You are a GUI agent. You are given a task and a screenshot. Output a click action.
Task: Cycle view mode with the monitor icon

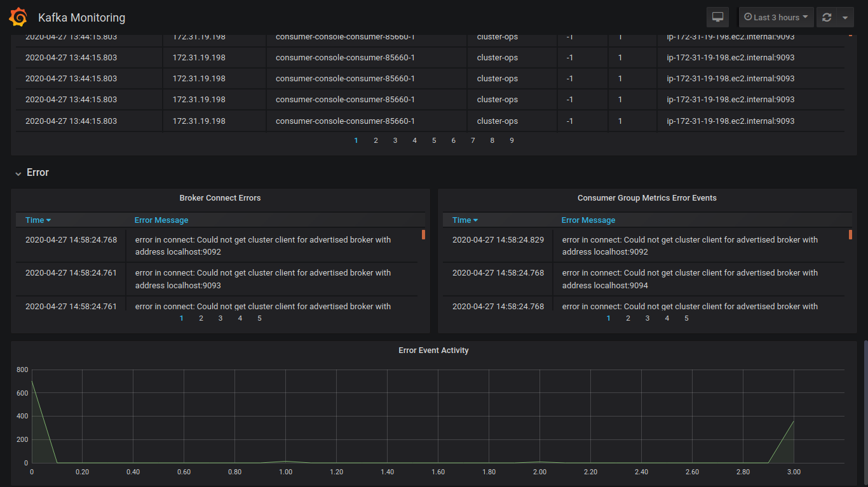(x=718, y=17)
